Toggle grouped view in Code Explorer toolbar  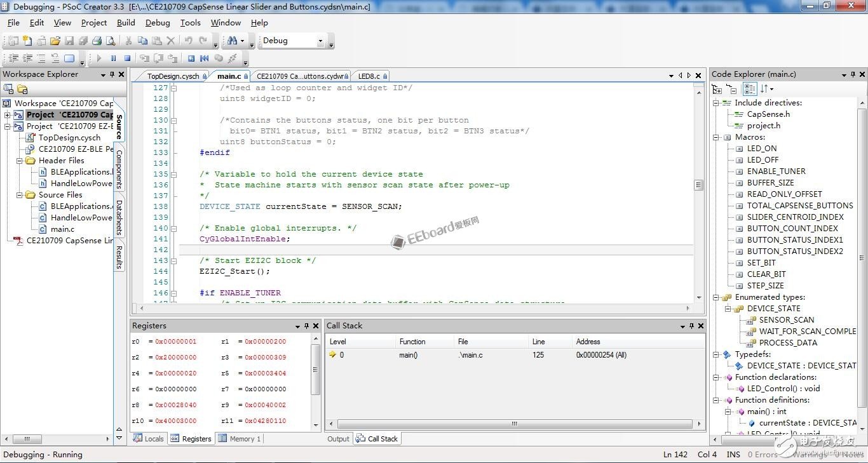click(x=750, y=90)
